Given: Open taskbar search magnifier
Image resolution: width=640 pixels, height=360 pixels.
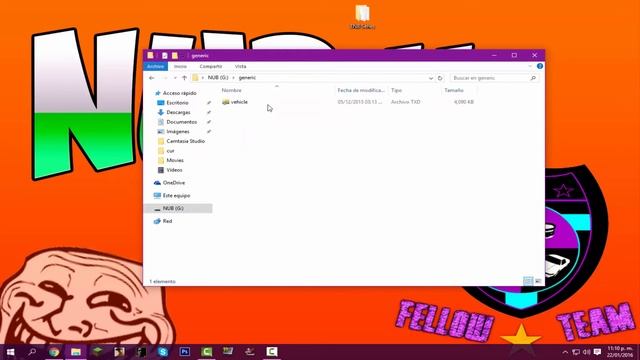Looking at the screenshot, I should (x=32, y=352).
